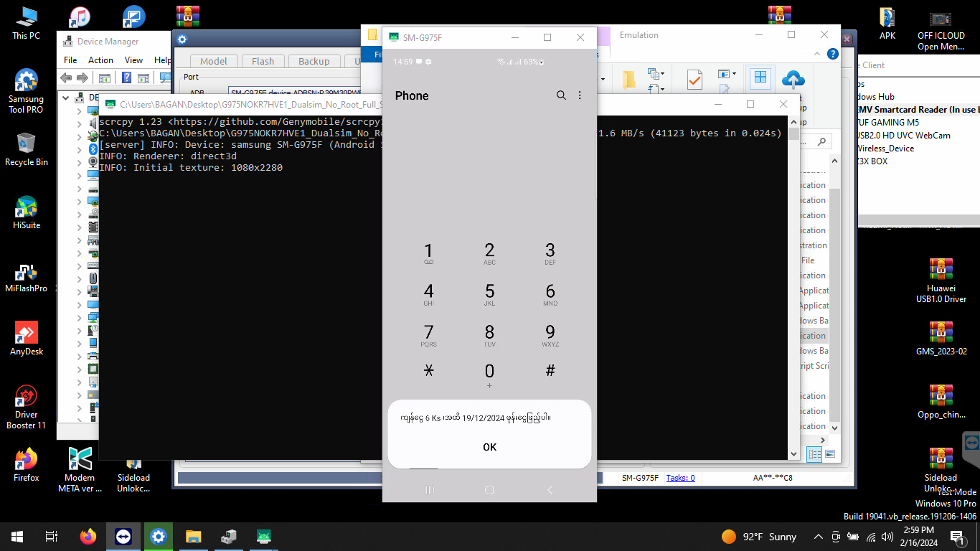Click show/hide console tree icon in Device Manager
Image resolution: width=980 pixels, height=551 pixels.
coord(105,77)
